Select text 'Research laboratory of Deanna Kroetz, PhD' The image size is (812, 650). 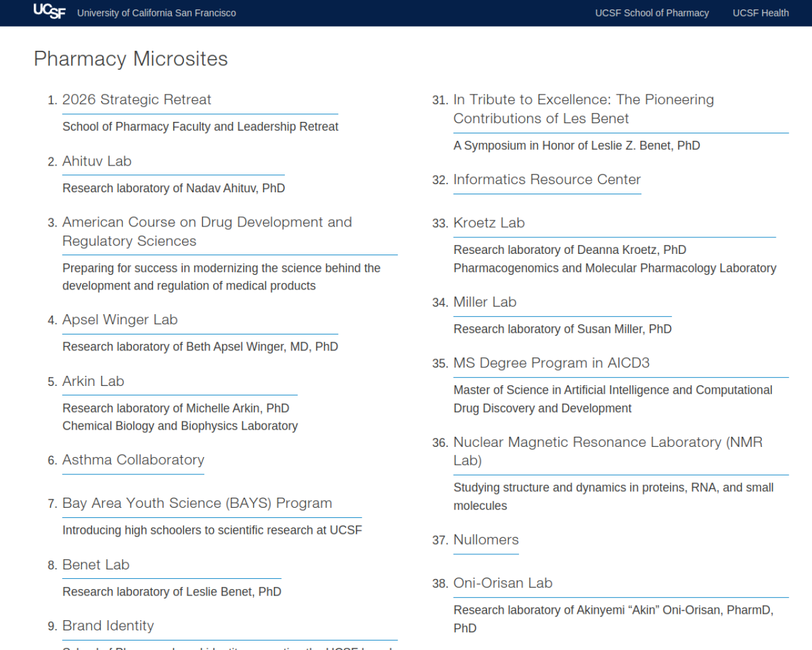click(x=570, y=250)
